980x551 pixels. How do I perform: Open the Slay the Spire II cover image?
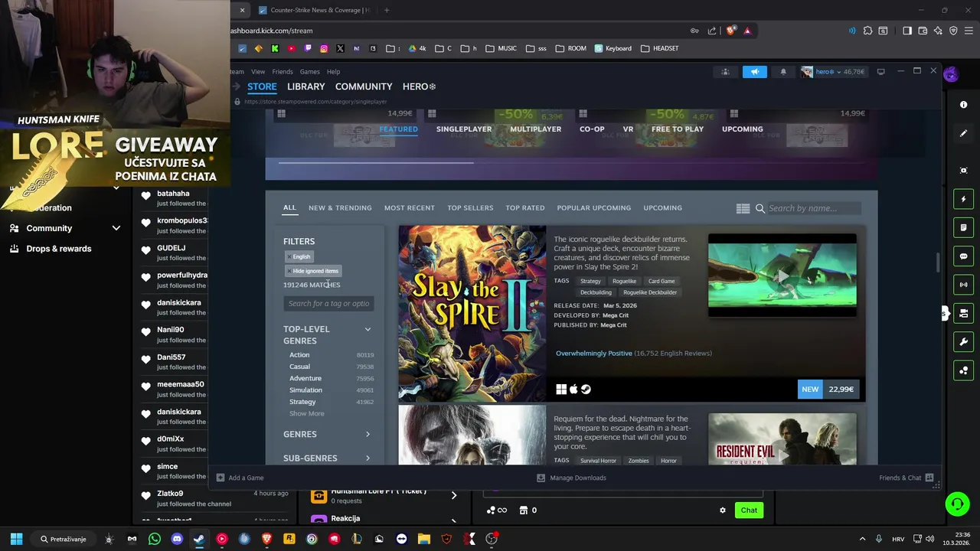[472, 314]
